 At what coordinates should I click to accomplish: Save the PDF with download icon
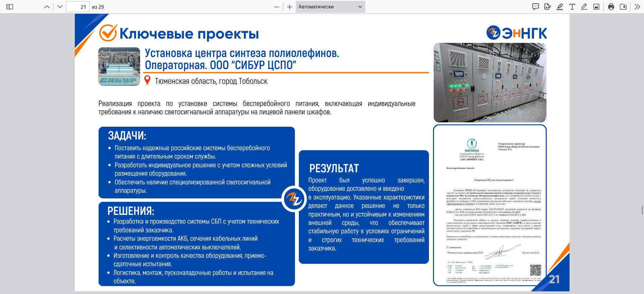click(x=623, y=7)
